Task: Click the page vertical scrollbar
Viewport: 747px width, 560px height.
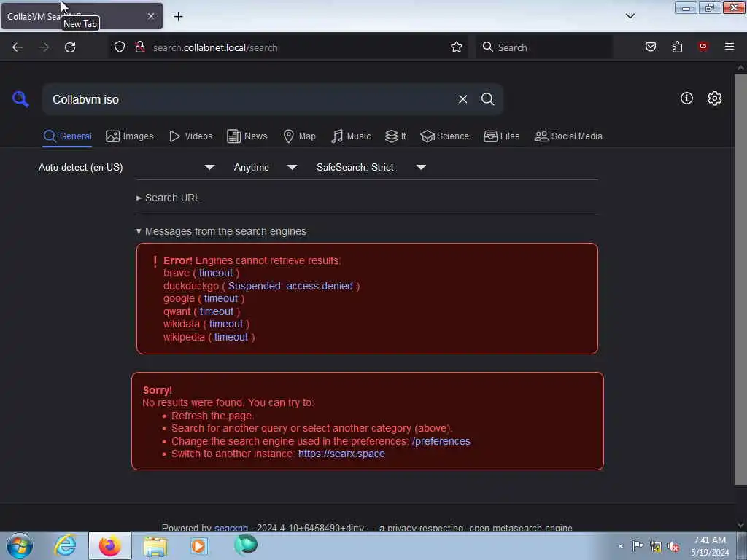Action: [740, 279]
